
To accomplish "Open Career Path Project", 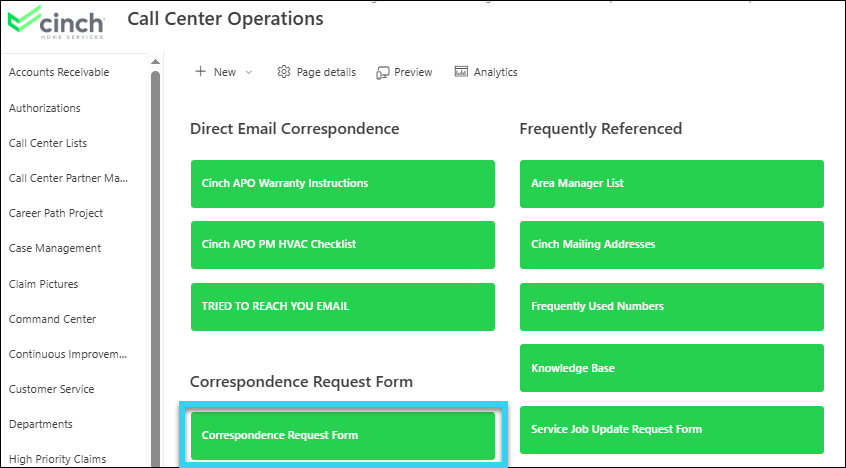I will 56,213.
